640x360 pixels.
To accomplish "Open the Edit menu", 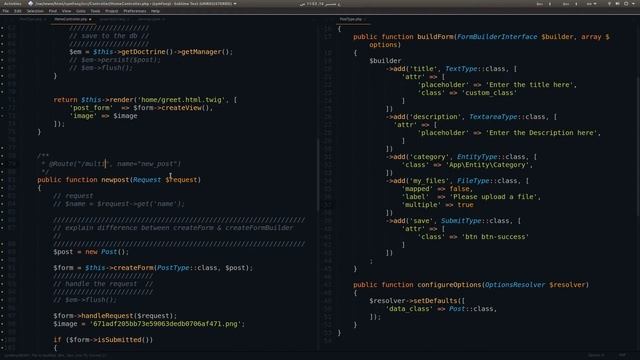I will (18, 11).
